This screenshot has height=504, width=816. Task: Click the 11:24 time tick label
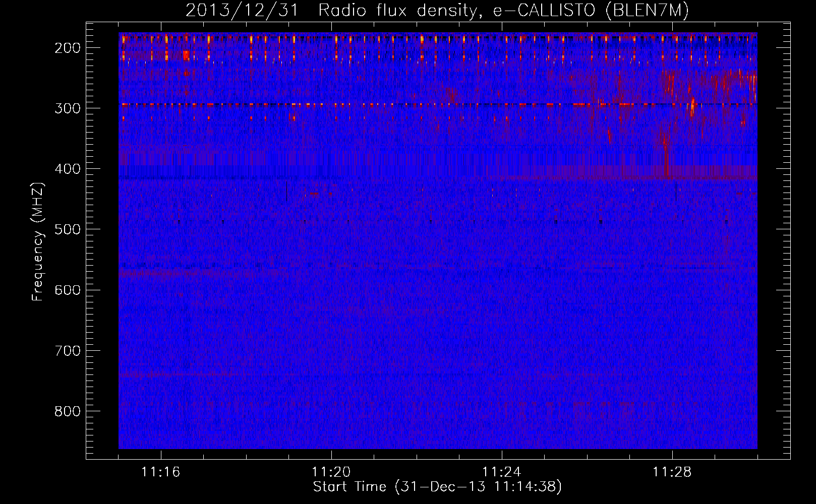501,472
